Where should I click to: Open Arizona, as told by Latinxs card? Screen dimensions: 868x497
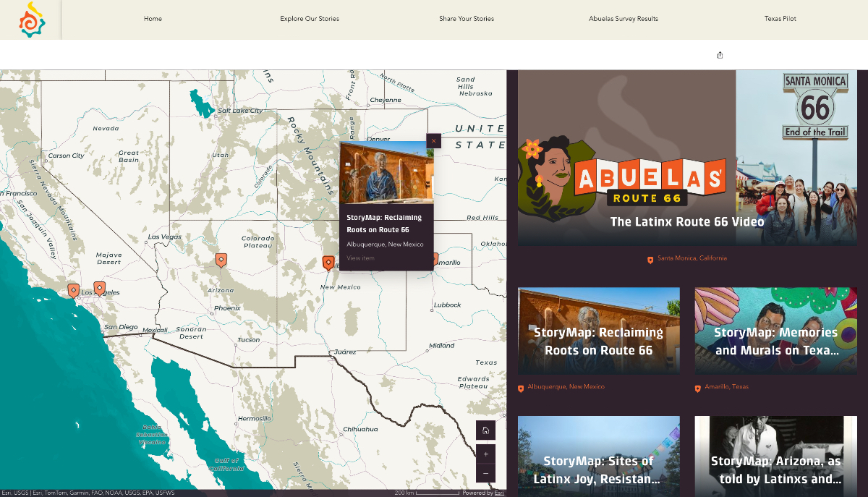775,456
